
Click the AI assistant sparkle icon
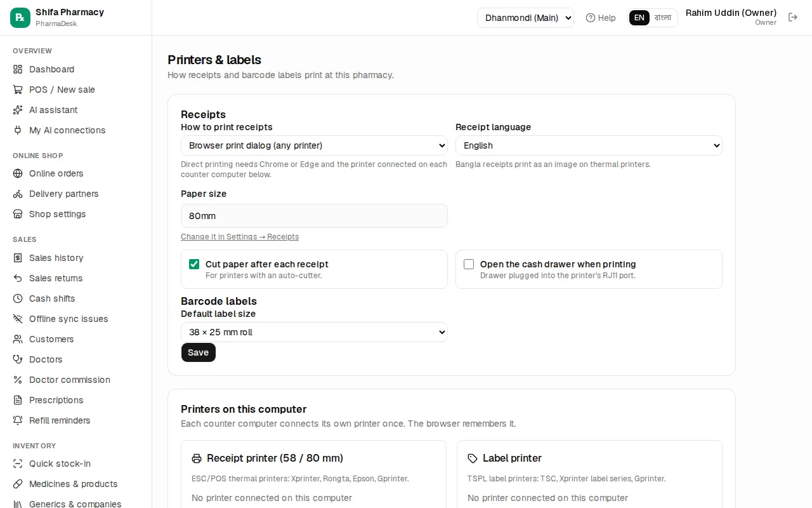click(18, 110)
